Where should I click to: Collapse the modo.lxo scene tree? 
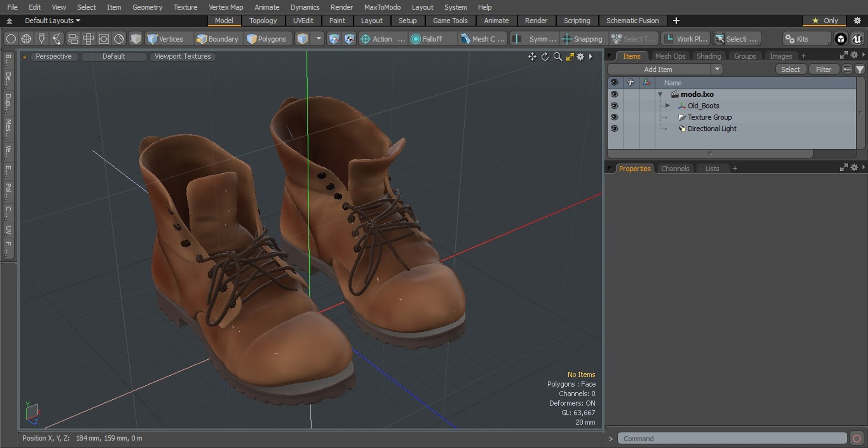click(x=660, y=94)
